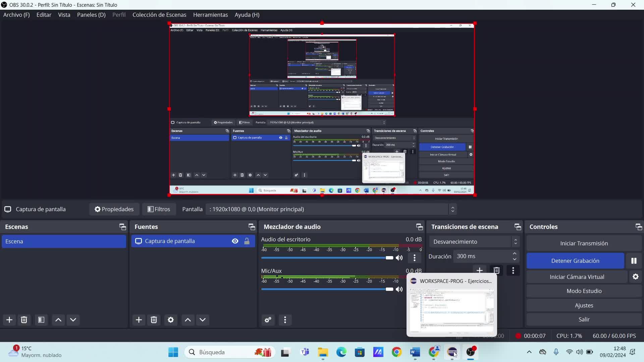Viewport: 644px width, 362px height.
Task: Hide Captura de pantalla with eye icon
Action: (235, 241)
